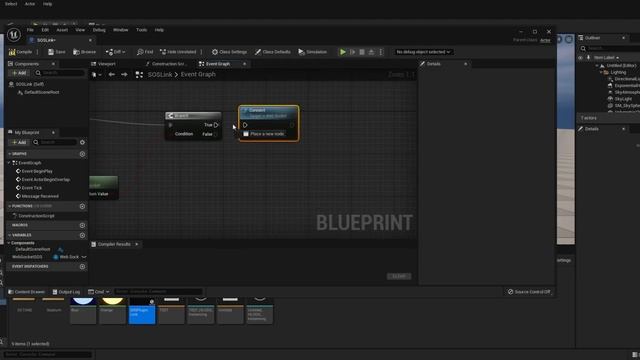Click the Branch node header
Screen dimensions: 640x360
click(193, 116)
